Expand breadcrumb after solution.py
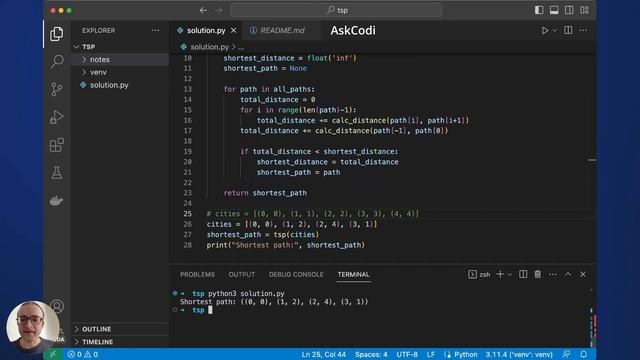Viewport: 640px width, 360px height. pos(241,47)
